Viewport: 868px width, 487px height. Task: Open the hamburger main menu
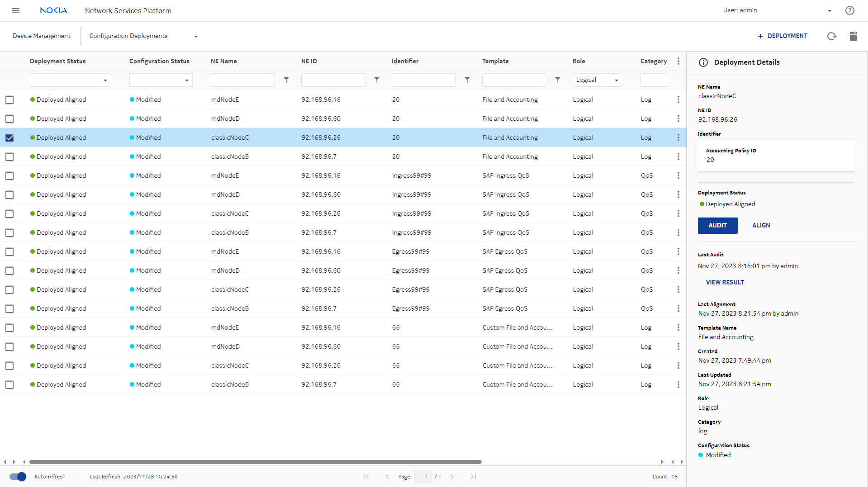16,10
